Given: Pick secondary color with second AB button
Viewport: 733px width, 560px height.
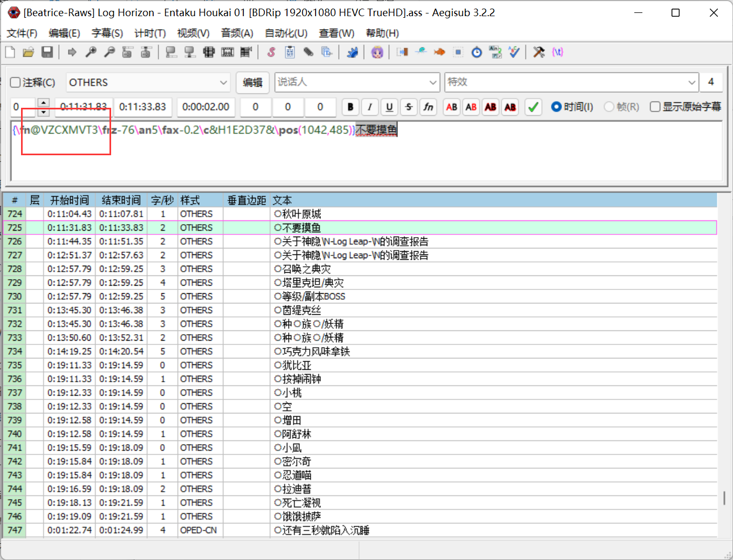Looking at the screenshot, I should tap(471, 107).
